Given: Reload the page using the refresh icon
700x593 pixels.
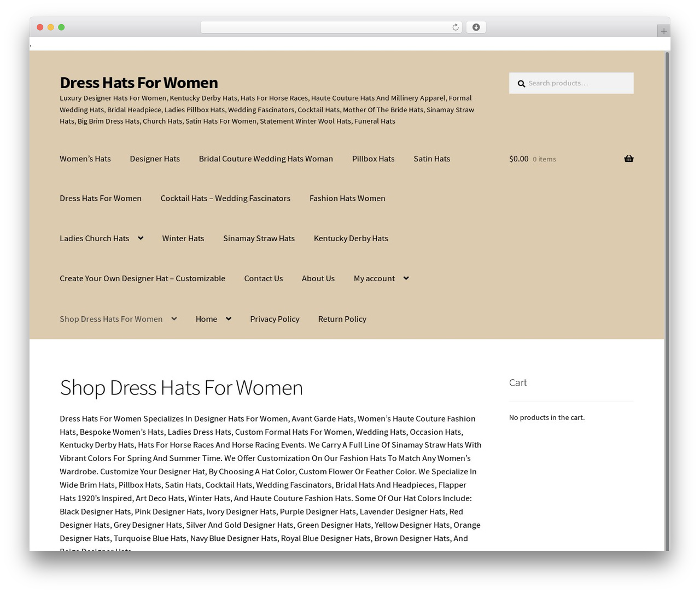Looking at the screenshot, I should [x=455, y=27].
